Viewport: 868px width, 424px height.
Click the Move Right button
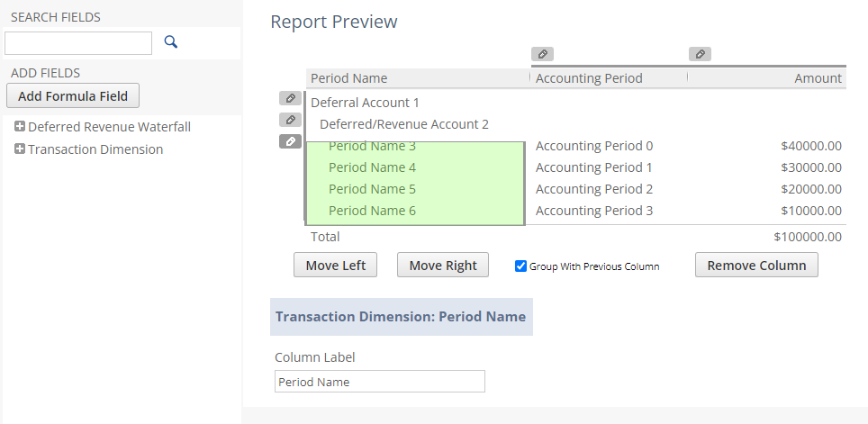click(443, 266)
